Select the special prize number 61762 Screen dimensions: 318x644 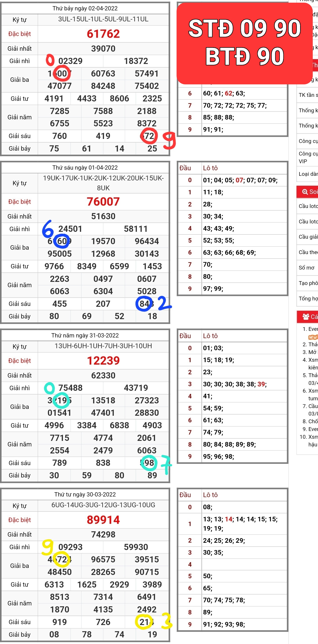click(103, 34)
